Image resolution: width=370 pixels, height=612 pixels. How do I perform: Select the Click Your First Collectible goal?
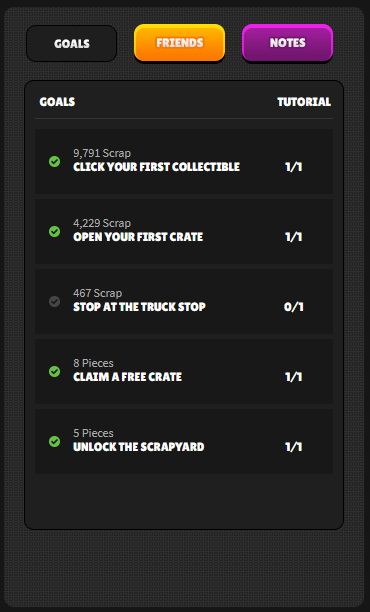(x=184, y=162)
